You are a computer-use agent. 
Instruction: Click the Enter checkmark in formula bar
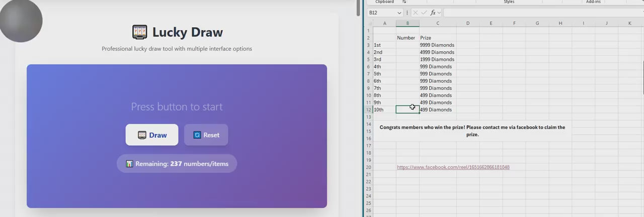(x=424, y=13)
